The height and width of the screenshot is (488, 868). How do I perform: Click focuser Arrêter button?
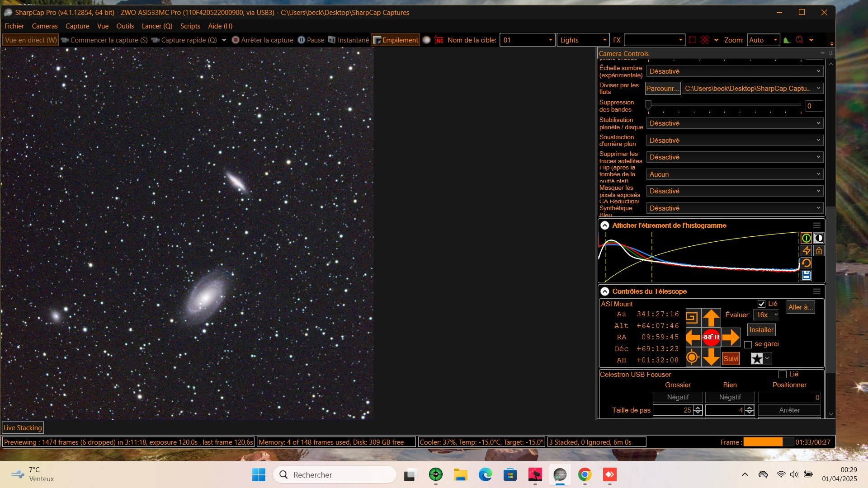coord(789,410)
